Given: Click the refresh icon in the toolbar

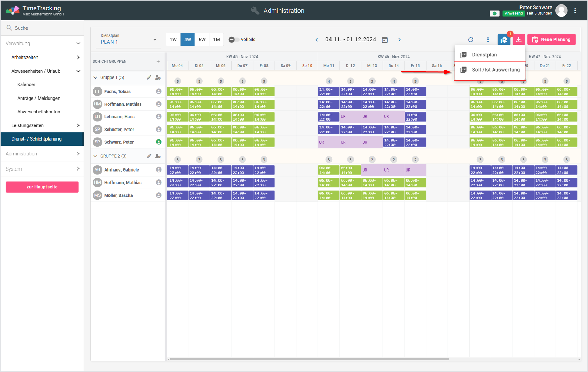Looking at the screenshot, I should tap(471, 40).
